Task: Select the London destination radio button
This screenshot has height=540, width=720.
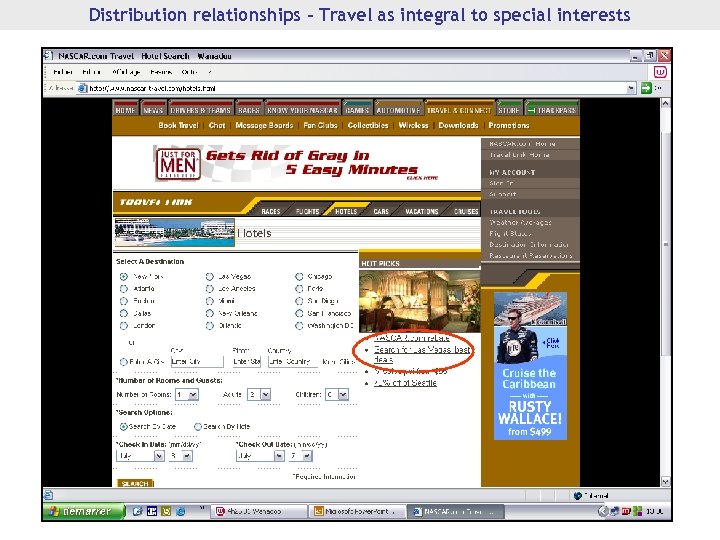Action: 124,326
